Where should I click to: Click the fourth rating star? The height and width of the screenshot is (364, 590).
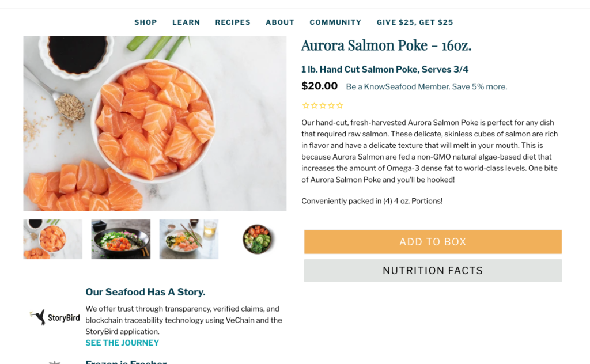[331, 105]
